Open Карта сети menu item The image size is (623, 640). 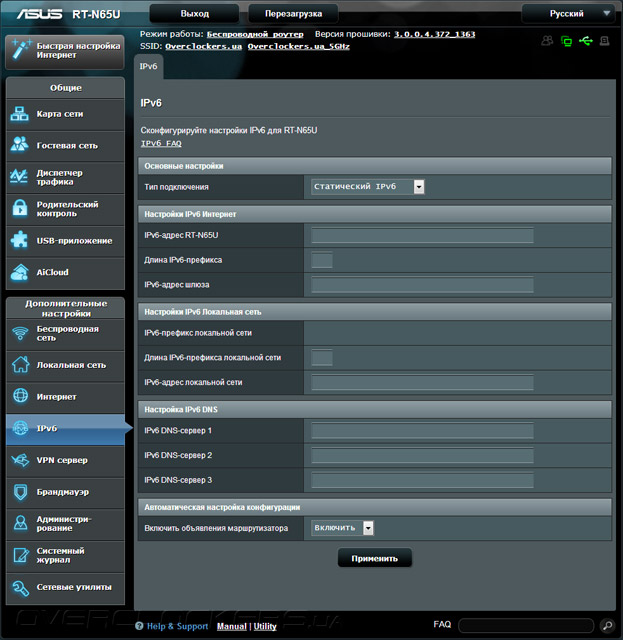point(65,114)
